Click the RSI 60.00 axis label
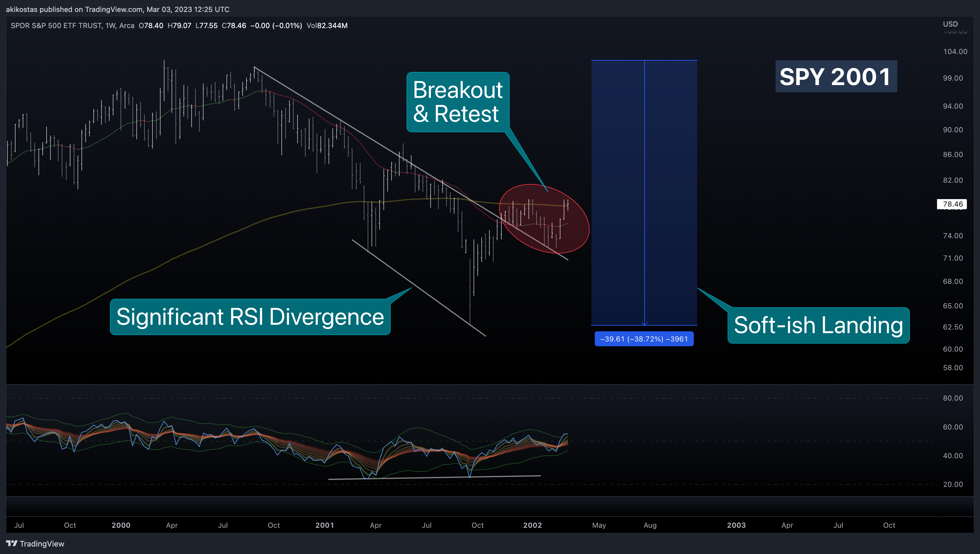 point(953,427)
